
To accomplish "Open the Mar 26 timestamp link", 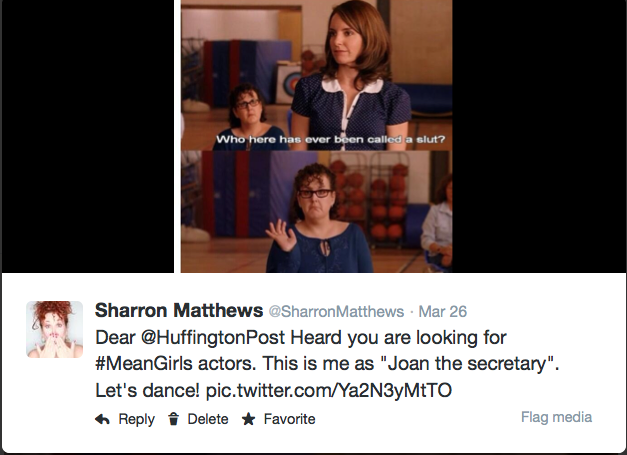I will pyautogui.click(x=443, y=311).
